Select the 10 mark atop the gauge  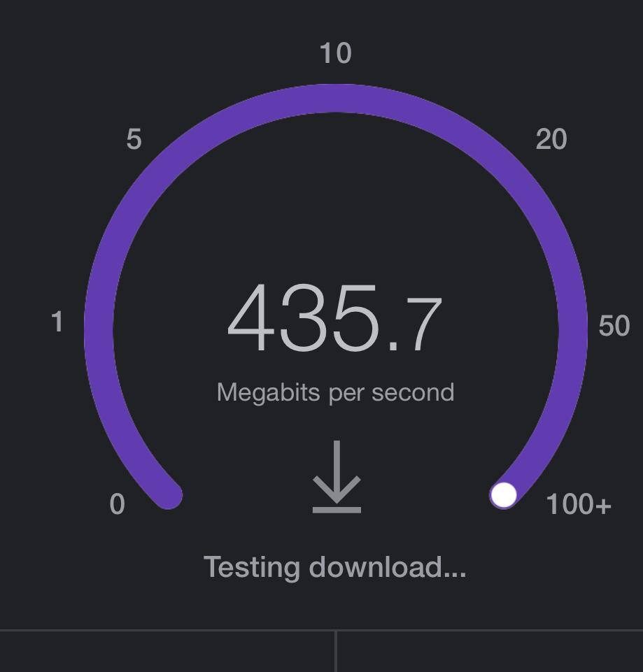coord(335,54)
